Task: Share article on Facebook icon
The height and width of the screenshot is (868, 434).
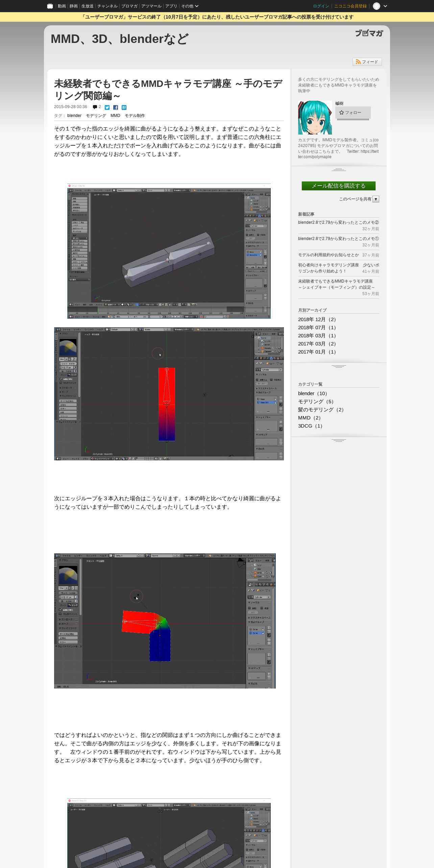Action: click(116, 107)
